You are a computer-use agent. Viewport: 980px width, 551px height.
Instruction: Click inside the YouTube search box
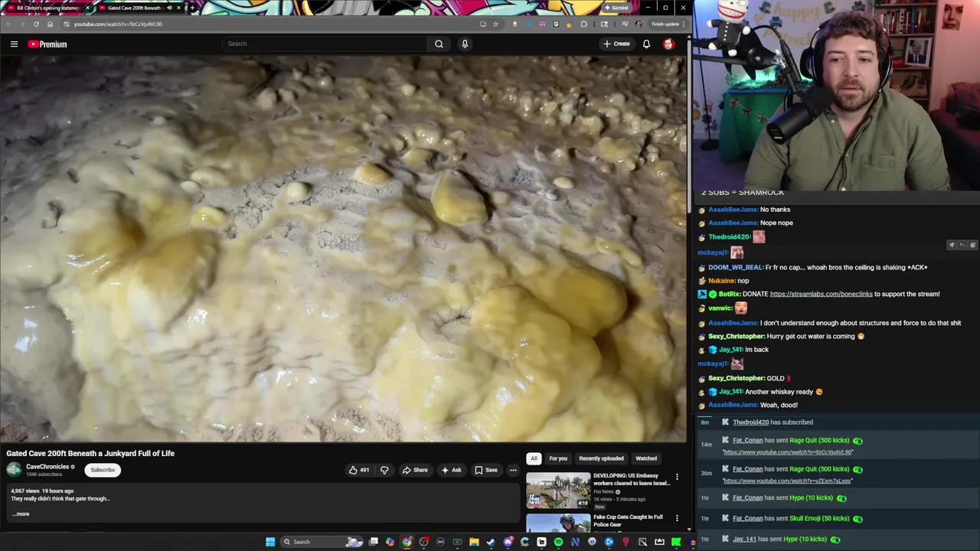tap(324, 44)
